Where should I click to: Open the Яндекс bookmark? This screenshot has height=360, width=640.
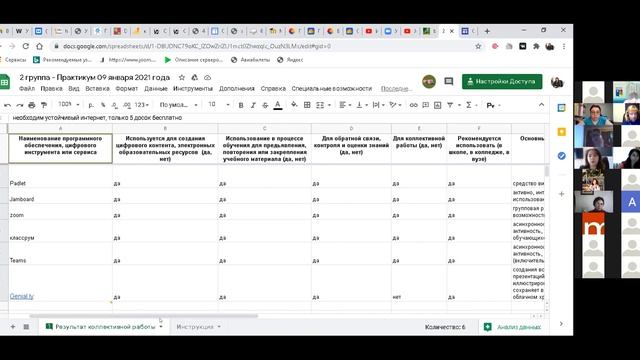point(290,60)
